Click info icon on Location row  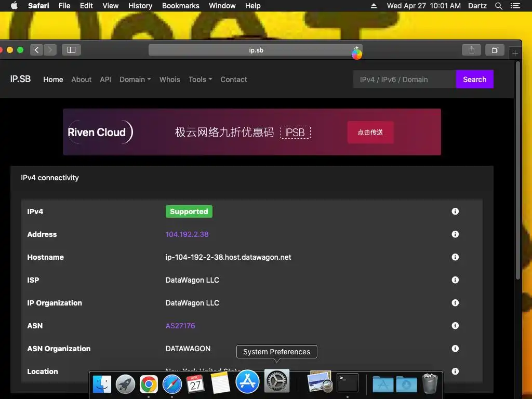(455, 371)
